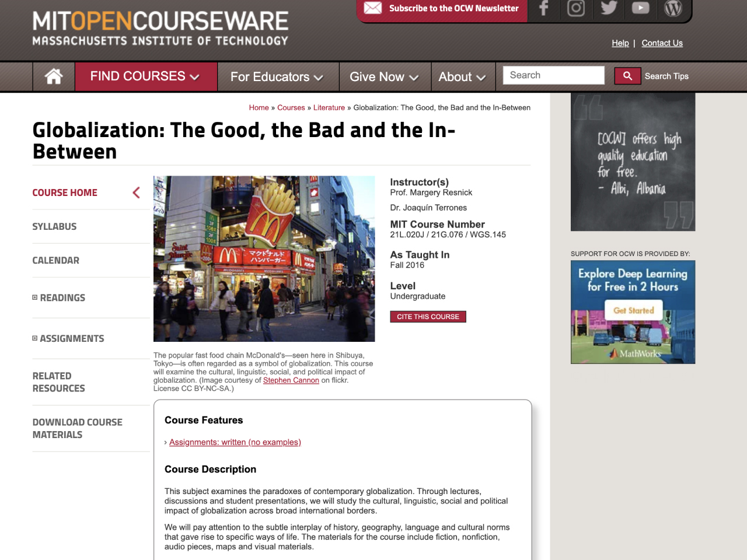Click the McDonald's Shibuya course image
This screenshot has height=560, width=747.
pyautogui.click(x=264, y=259)
